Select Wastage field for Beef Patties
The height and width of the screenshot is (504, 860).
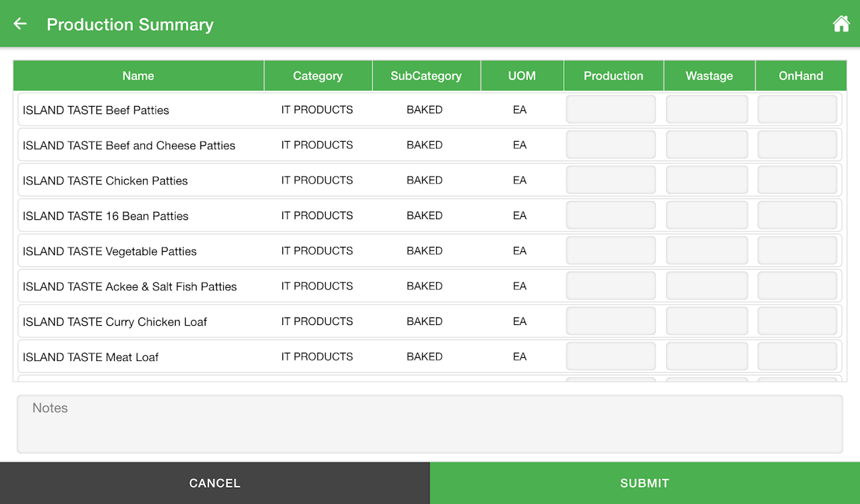coord(707,110)
